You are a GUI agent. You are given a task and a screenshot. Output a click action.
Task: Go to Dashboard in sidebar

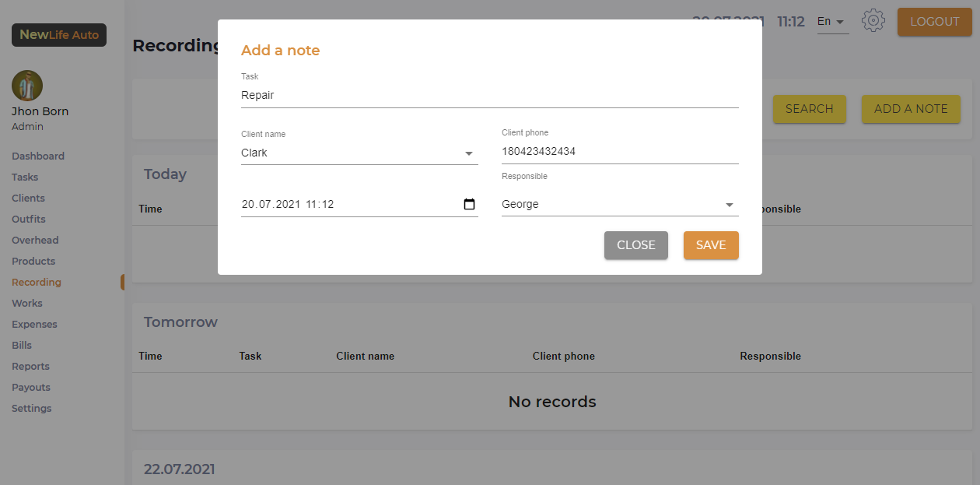point(38,156)
